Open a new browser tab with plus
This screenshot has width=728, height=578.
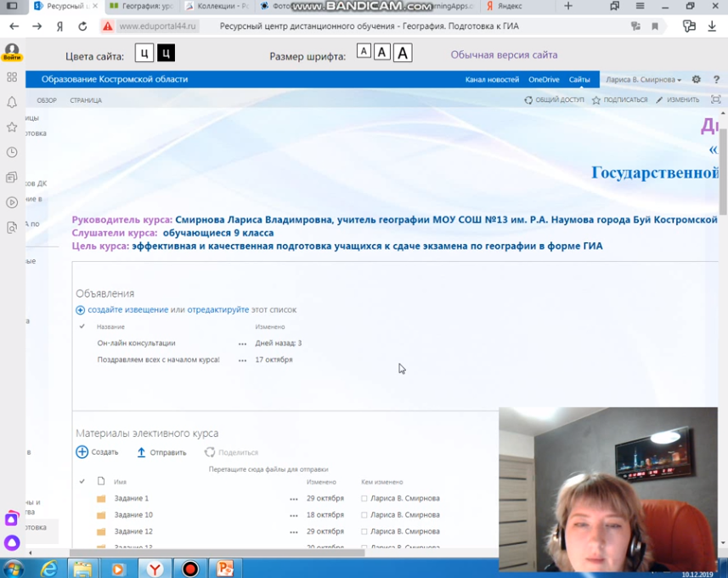(x=568, y=6)
